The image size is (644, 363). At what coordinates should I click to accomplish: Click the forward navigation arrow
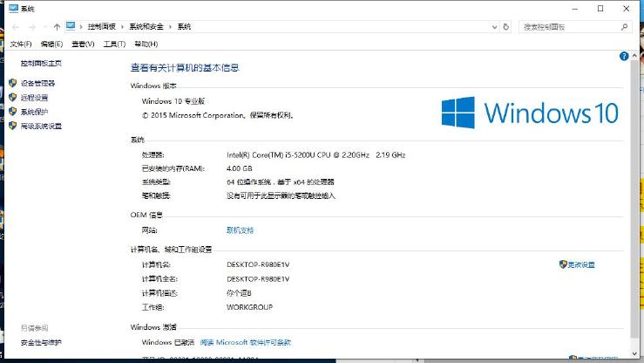point(32,27)
